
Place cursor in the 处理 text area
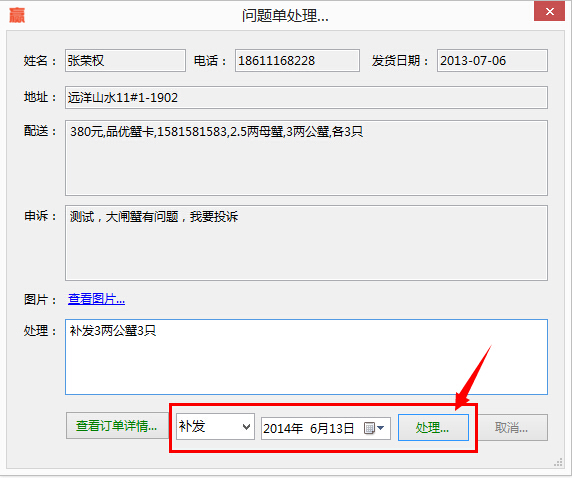tap(306, 357)
